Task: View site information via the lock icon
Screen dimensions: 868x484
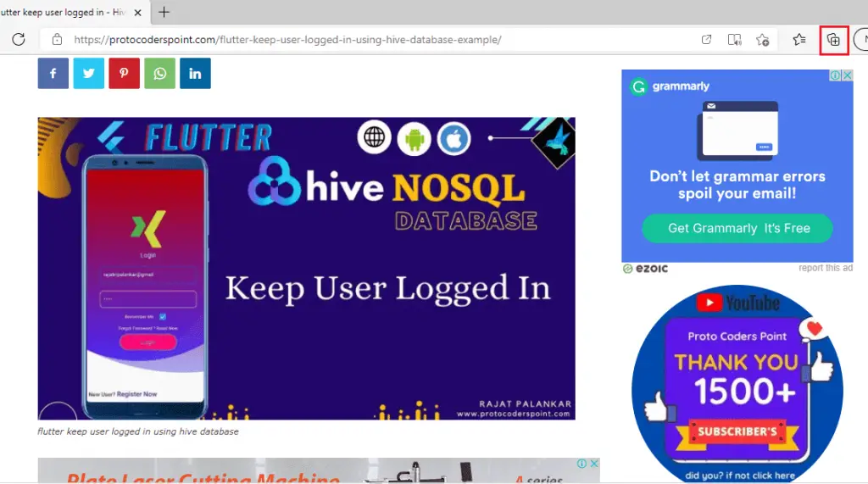Action: tap(57, 39)
